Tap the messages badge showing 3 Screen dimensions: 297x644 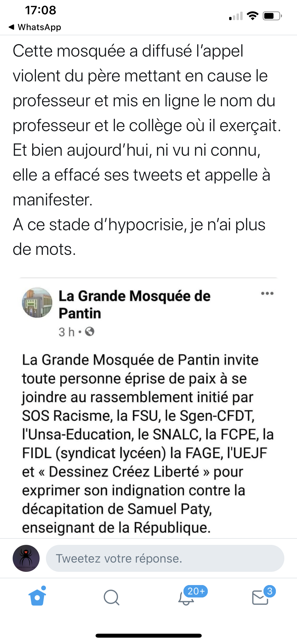pos(270,591)
